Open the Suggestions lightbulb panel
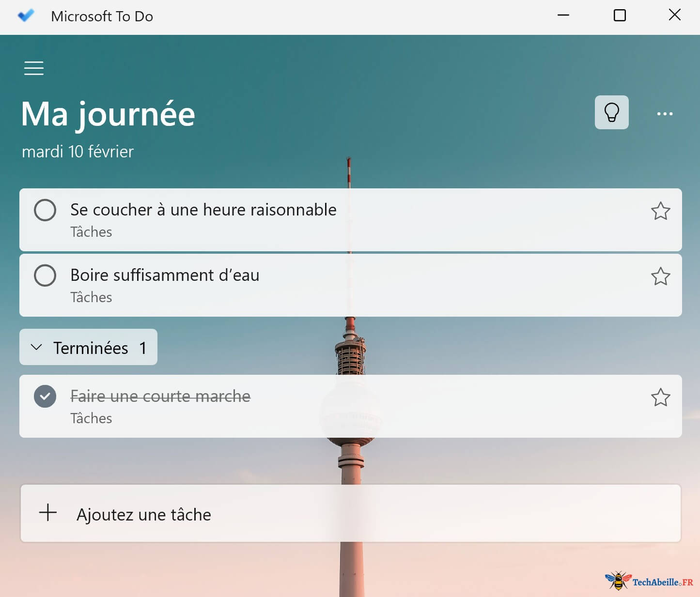The width and height of the screenshot is (700, 597). point(611,112)
